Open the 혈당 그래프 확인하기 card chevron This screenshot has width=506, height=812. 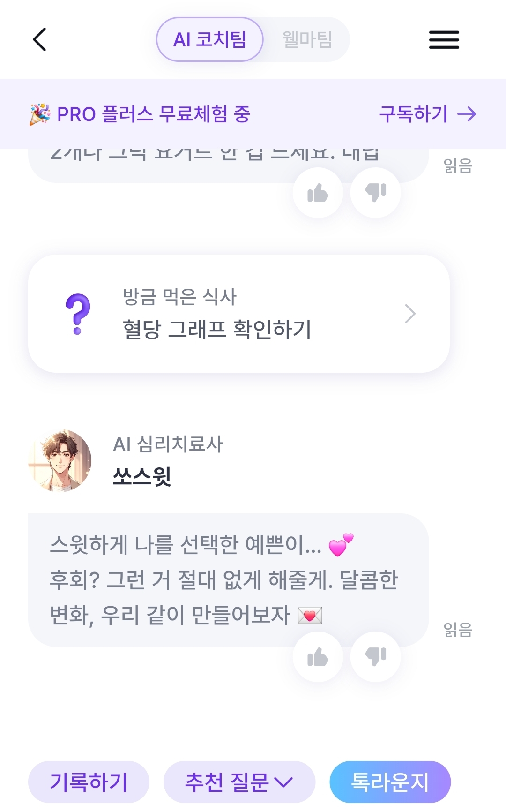pyautogui.click(x=410, y=314)
